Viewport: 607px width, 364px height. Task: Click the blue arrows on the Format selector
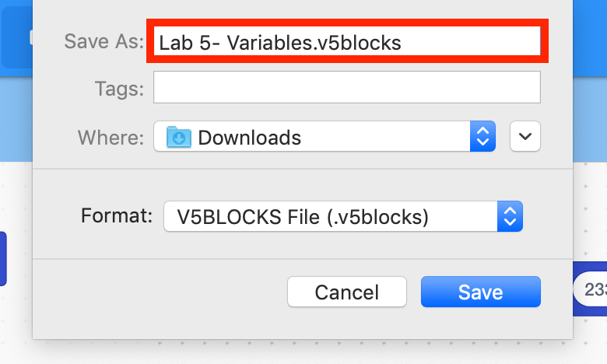click(510, 216)
